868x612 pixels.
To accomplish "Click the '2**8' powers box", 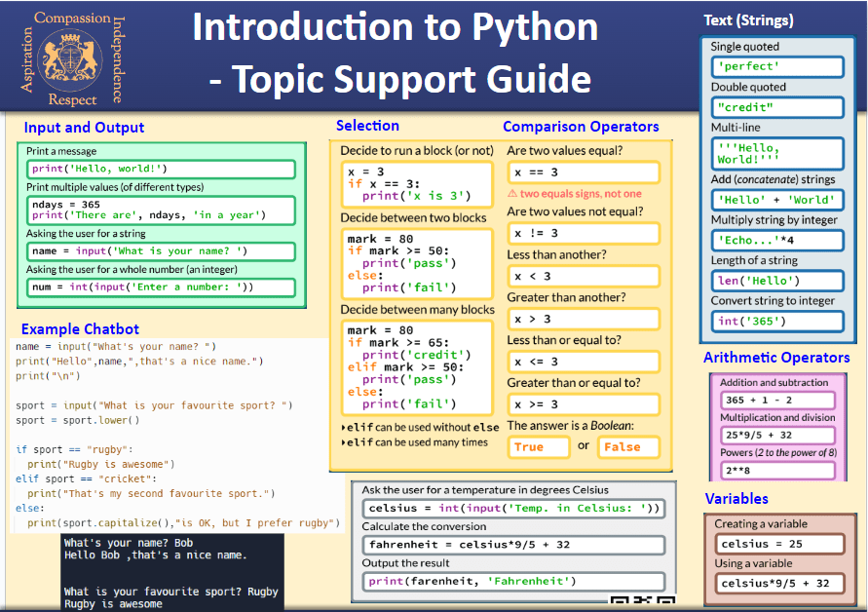I will click(777, 471).
